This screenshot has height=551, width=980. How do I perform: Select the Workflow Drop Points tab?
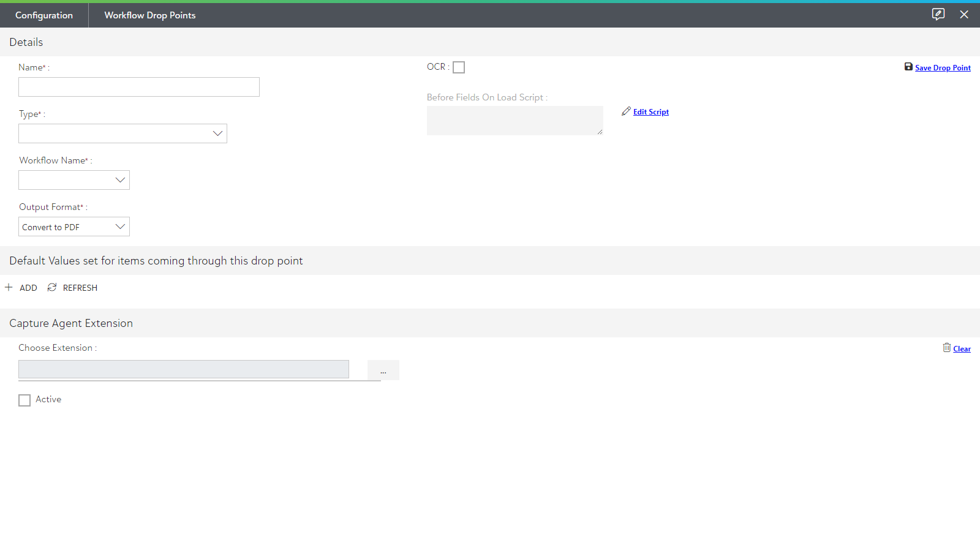[150, 15]
